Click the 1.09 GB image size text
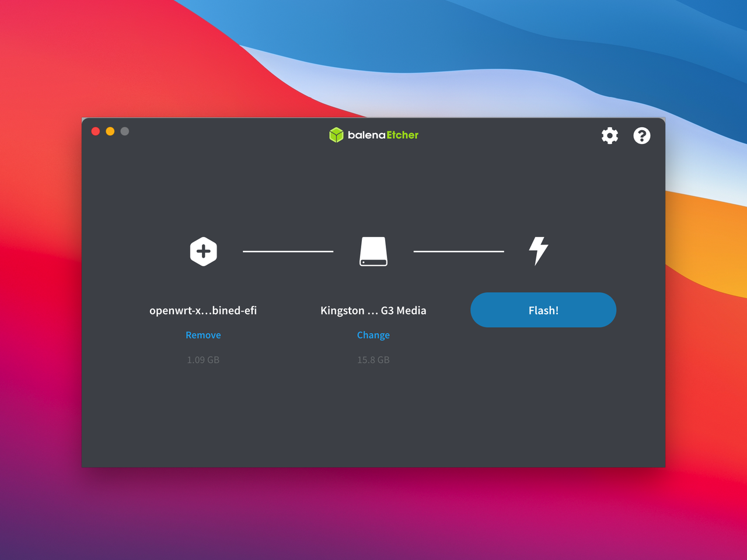This screenshot has height=560, width=747. point(203,360)
